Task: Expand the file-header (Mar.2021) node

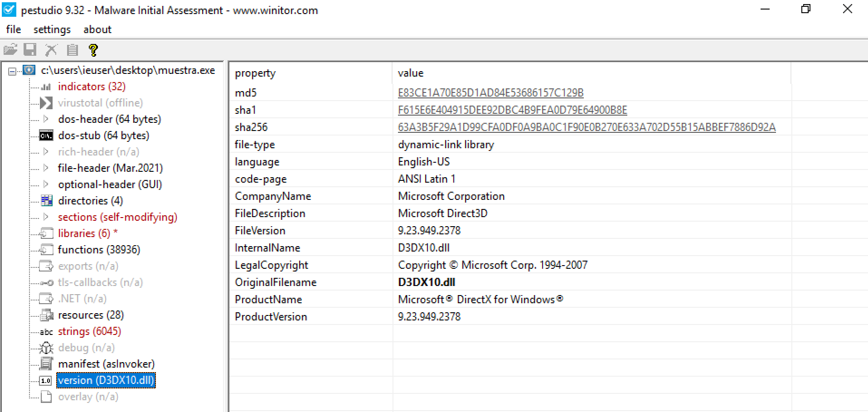Action: coord(46,168)
